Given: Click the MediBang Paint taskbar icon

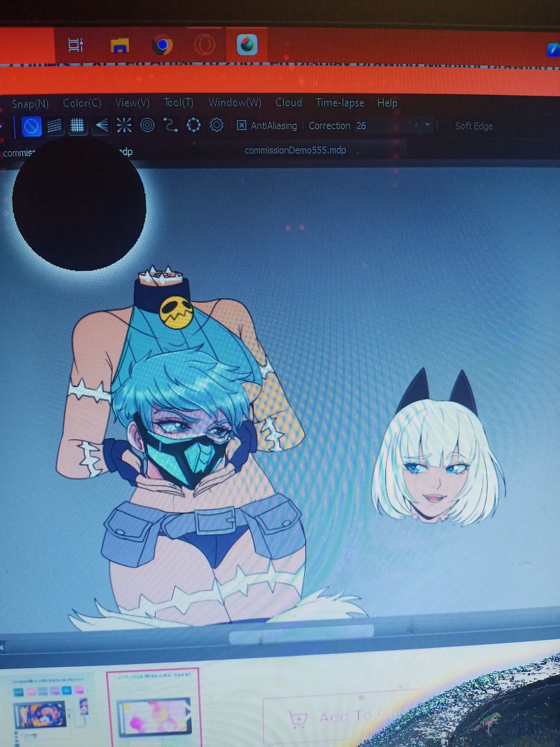Looking at the screenshot, I should (247, 44).
